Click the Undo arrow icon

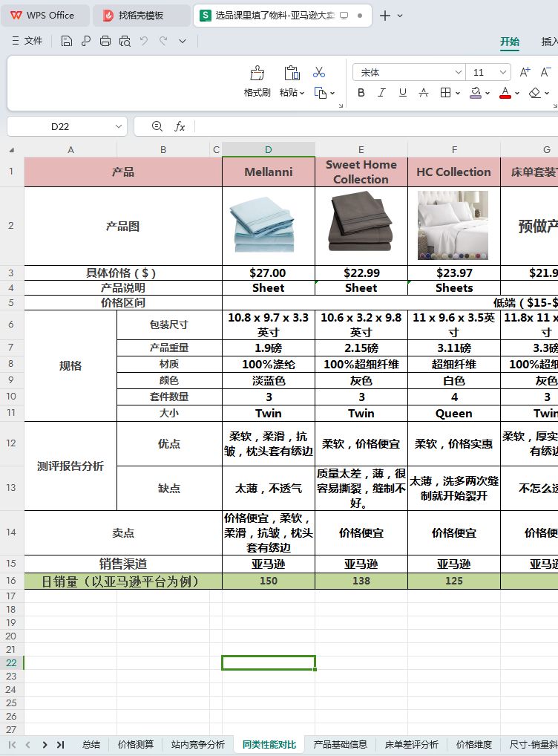[x=144, y=41]
